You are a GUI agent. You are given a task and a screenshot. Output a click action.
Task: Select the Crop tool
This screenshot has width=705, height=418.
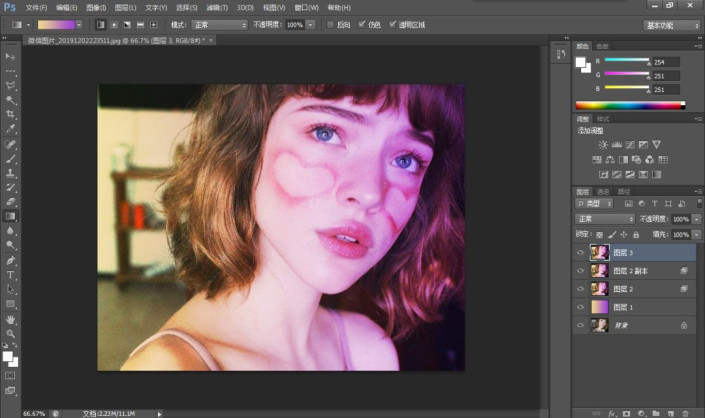[x=10, y=114]
